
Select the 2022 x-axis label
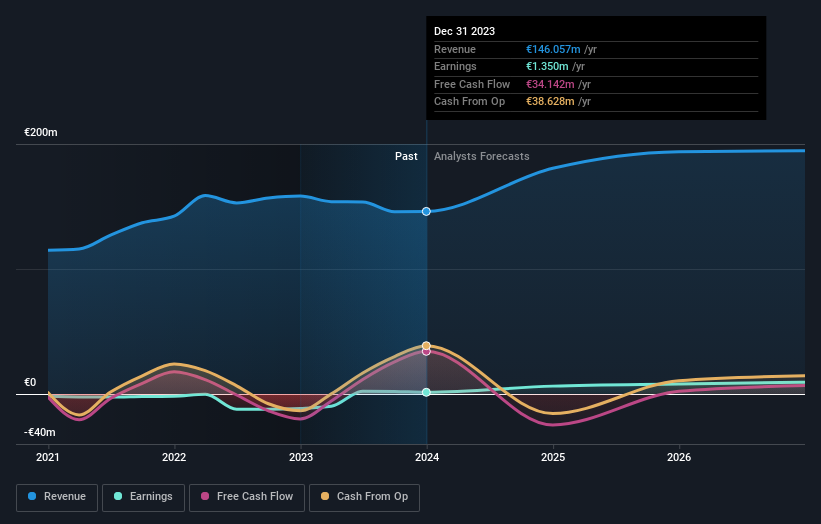click(174, 458)
